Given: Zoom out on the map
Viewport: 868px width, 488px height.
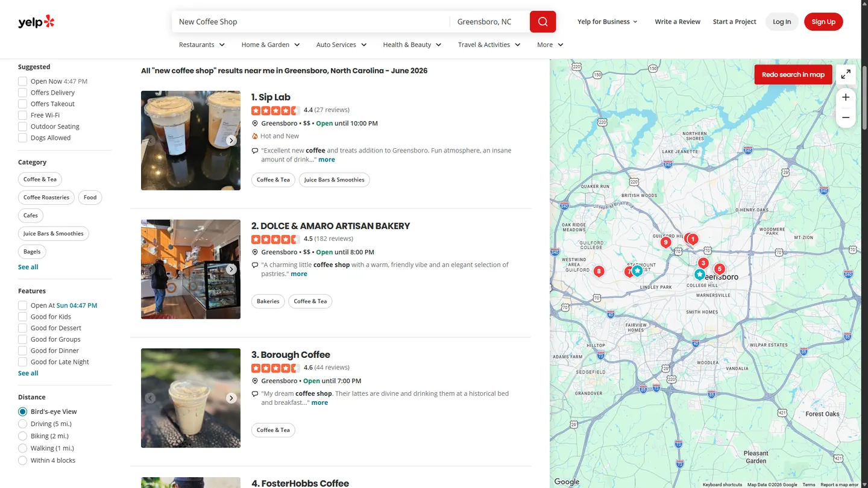Looking at the screenshot, I should pyautogui.click(x=846, y=117).
